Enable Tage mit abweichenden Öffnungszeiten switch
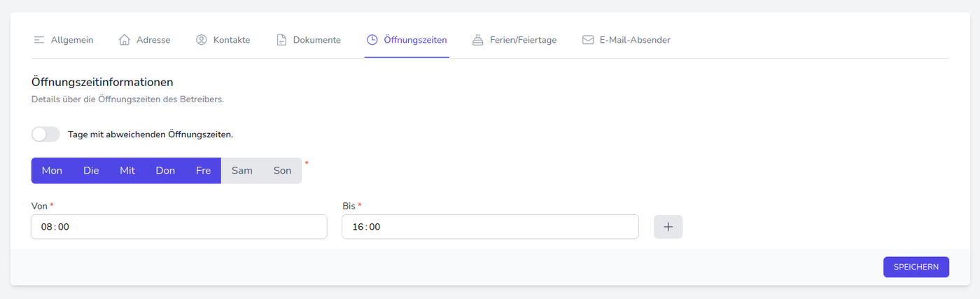 [x=45, y=134]
